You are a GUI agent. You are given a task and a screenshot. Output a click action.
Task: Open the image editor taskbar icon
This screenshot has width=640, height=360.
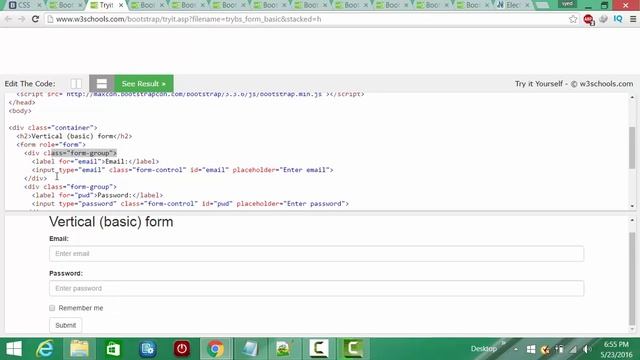pyautogui.click(x=284, y=349)
